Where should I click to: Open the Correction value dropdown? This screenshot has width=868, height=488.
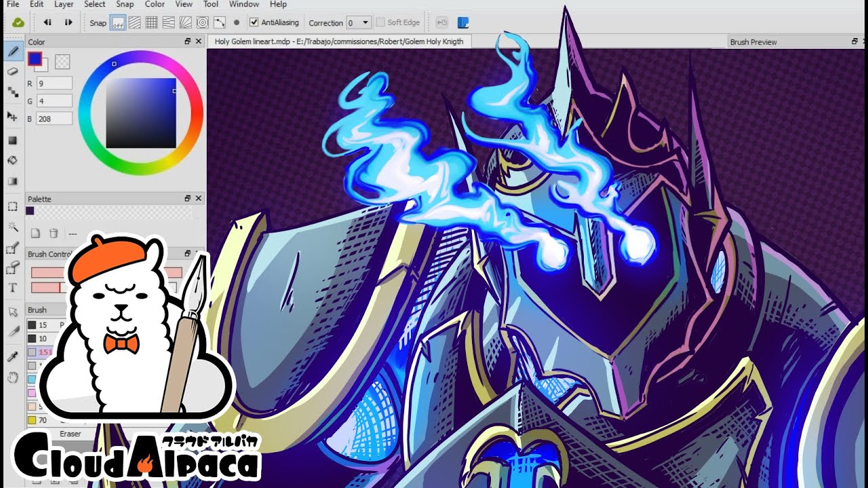click(x=366, y=22)
